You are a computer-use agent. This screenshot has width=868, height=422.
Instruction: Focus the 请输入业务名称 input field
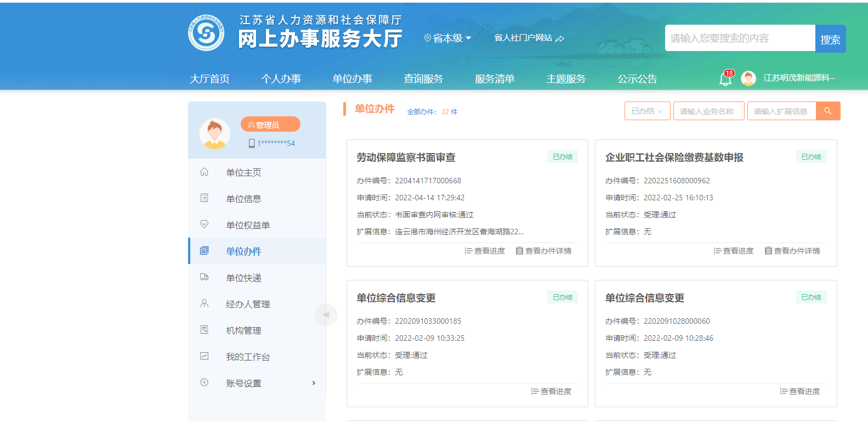coord(708,111)
